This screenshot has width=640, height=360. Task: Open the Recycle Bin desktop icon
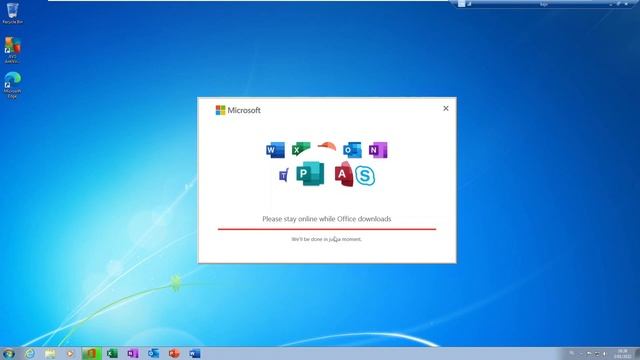tap(12, 13)
